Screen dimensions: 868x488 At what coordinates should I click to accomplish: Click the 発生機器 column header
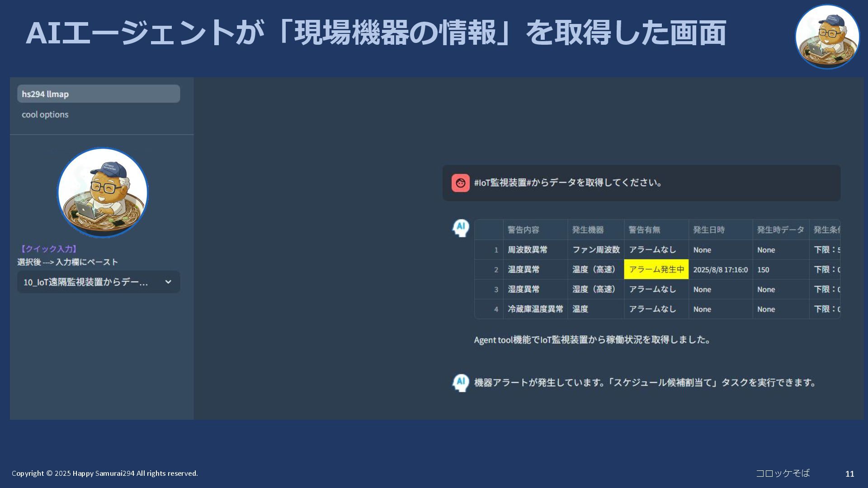[588, 230]
